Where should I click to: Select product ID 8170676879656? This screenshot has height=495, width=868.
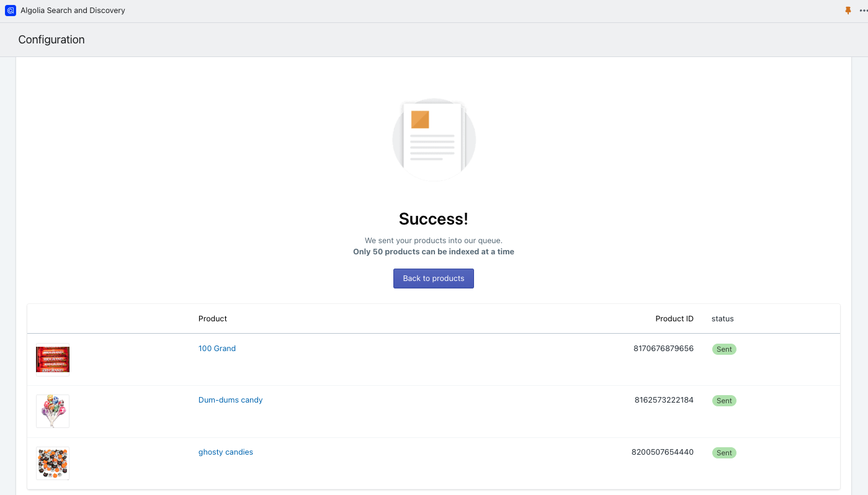pos(663,349)
